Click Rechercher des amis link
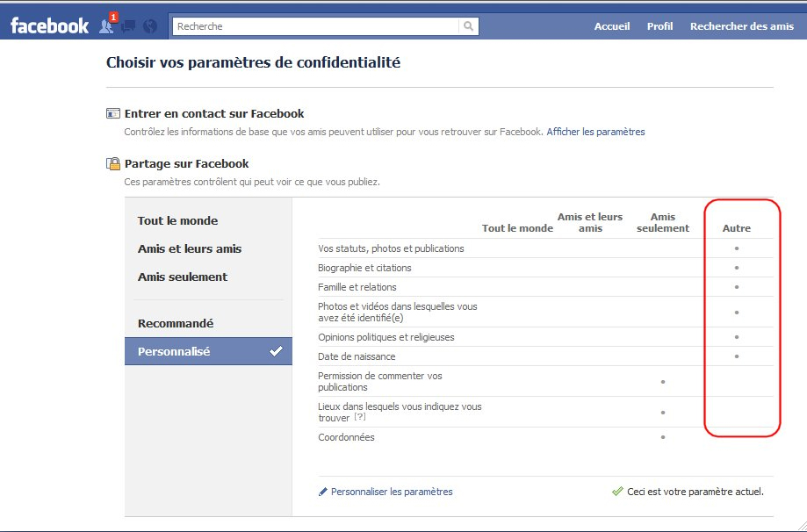The width and height of the screenshot is (807, 532). 741,26
